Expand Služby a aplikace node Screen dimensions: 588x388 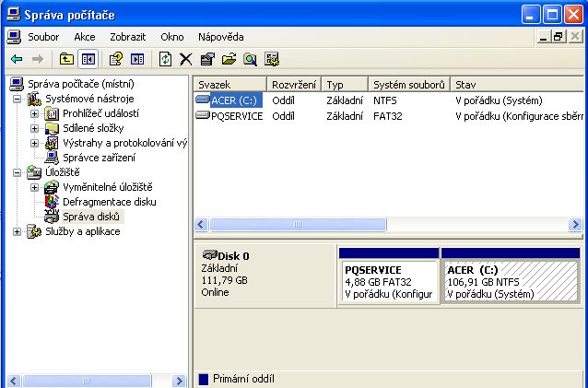(17, 231)
